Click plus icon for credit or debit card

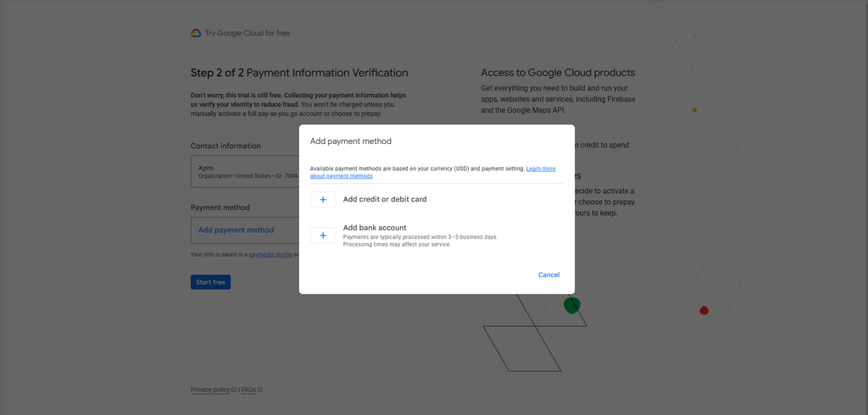coord(323,200)
